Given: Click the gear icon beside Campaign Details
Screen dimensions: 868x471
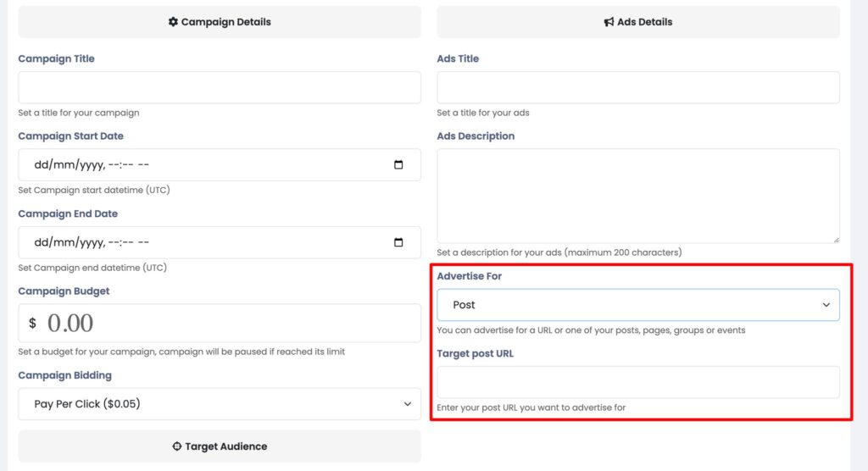Looking at the screenshot, I should 173,21.
